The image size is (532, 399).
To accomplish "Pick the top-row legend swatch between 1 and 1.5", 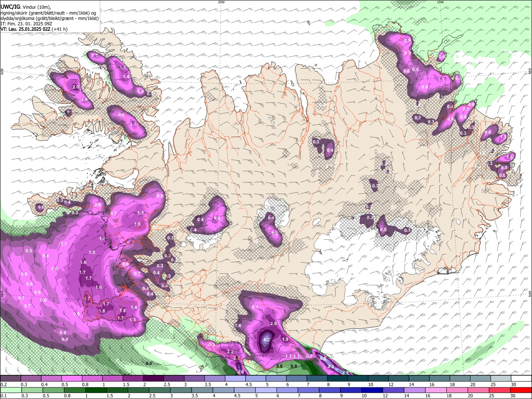I will click(x=113, y=379).
